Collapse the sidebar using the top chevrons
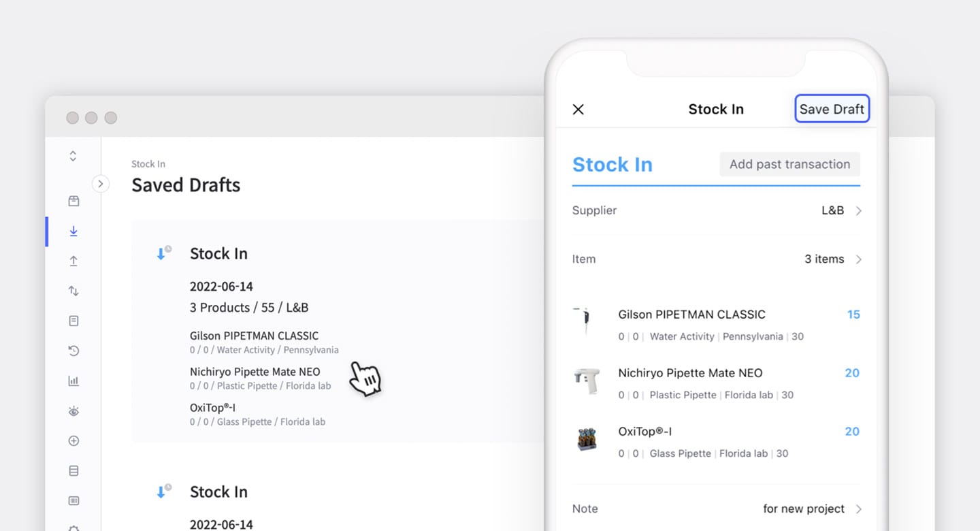This screenshot has width=980, height=531. click(x=73, y=155)
